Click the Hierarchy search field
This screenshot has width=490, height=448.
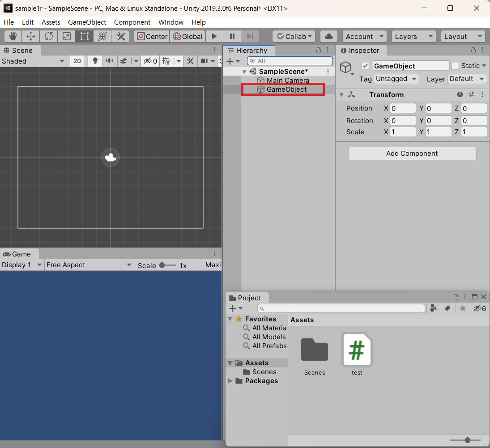(290, 61)
